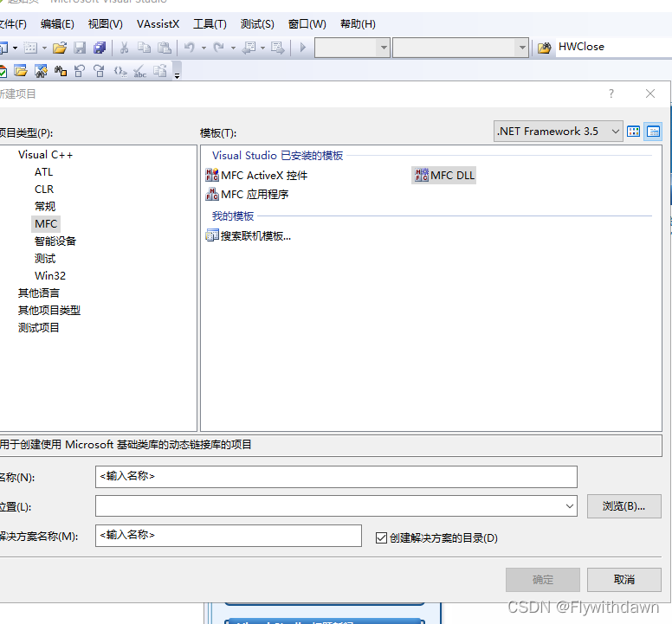The height and width of the screenshot is (624, 672).
Task: Click the Save (single floppy) icon
Action: point(80,48)
